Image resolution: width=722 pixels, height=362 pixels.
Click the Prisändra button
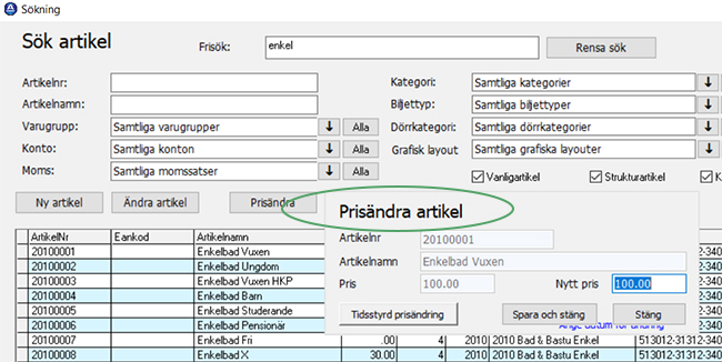[x=273, y=203]
